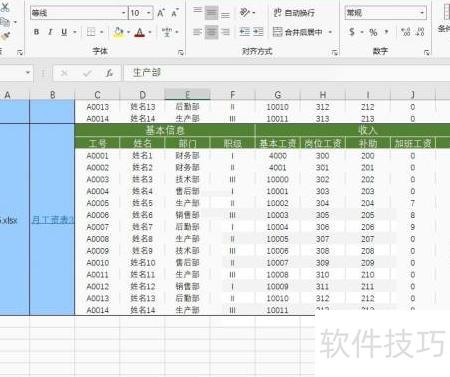Toggle bold formatting
The width and height of the screenshot is (450, 377).
point(36,32)
